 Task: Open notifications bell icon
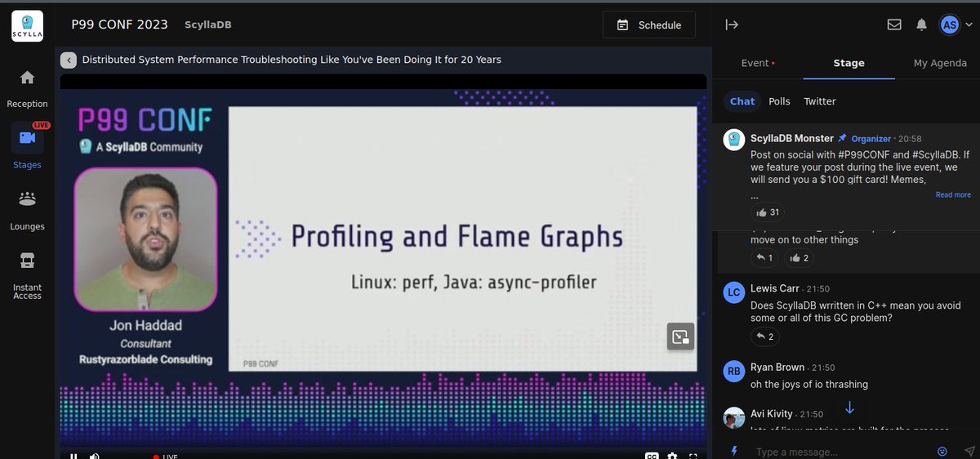(921, 25)
